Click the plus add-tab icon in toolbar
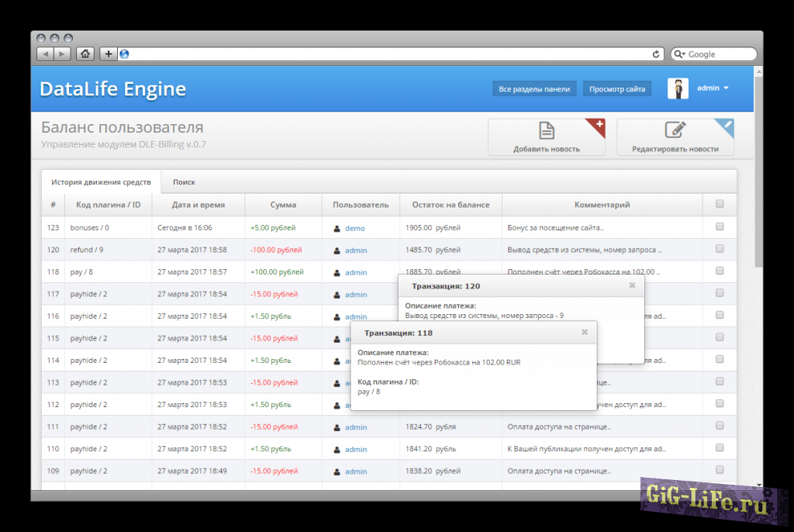The width and height of the screenshot is (794, 532). [x=109, y=54]
